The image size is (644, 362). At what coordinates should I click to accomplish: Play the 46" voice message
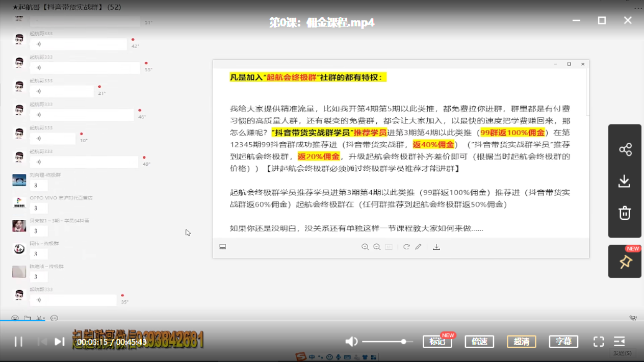(82, 115)
